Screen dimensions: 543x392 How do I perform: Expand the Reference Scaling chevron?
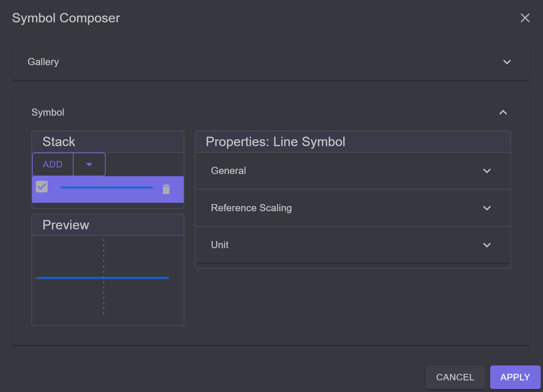(x=487, y=208)
